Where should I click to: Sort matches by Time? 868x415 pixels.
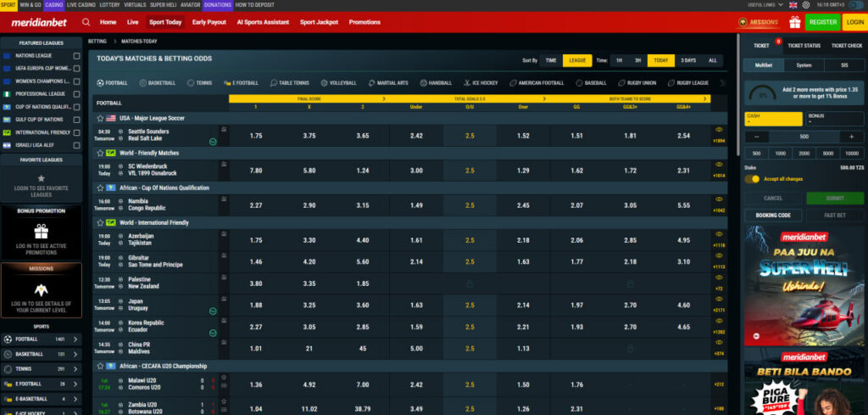(551, 60)
